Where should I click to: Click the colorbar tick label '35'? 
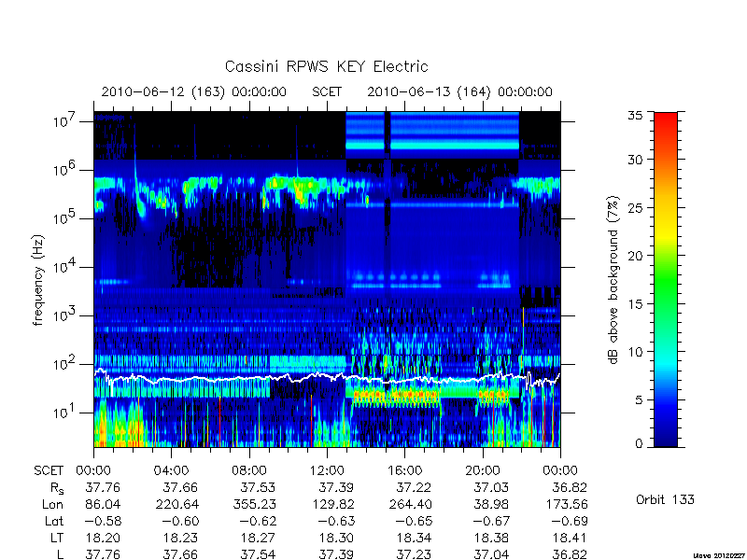click(635, 116)
